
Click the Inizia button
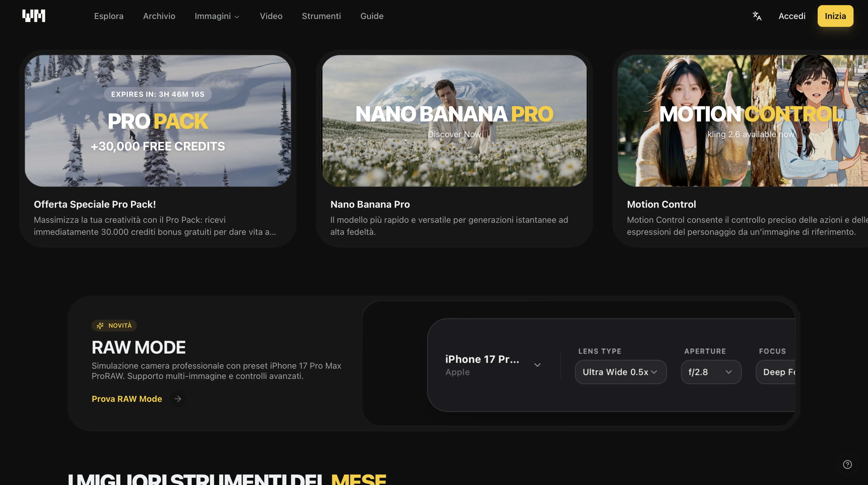835,16
